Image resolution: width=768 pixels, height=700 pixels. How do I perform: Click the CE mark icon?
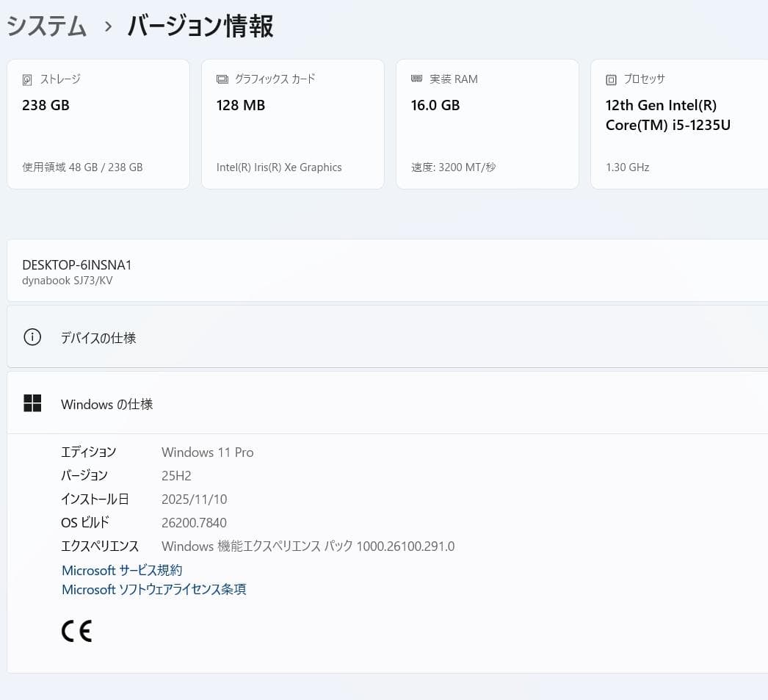77,631
